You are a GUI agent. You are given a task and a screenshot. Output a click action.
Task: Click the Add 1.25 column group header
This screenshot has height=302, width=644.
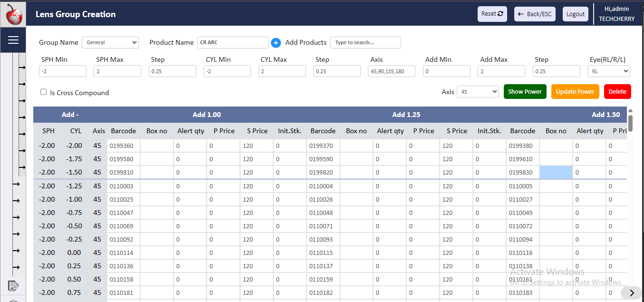tap(406, 115)
